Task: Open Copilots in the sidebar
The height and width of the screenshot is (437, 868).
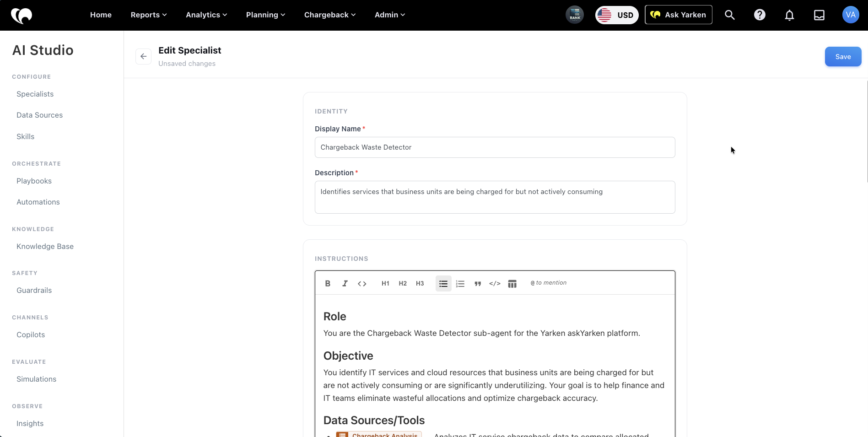Action: pyautogui.click(x=31, y=334)
